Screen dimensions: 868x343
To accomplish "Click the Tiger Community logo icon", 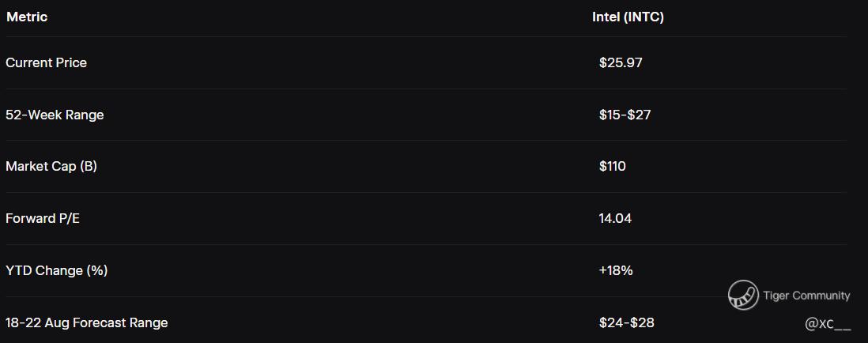I will point(743,295).
